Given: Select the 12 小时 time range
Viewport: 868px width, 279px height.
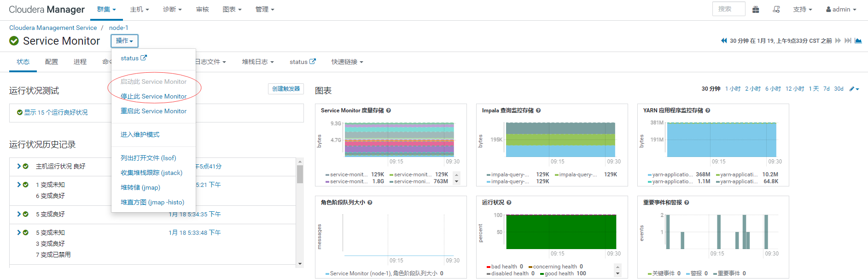Looking at the screenshot, I should (795, 89).
